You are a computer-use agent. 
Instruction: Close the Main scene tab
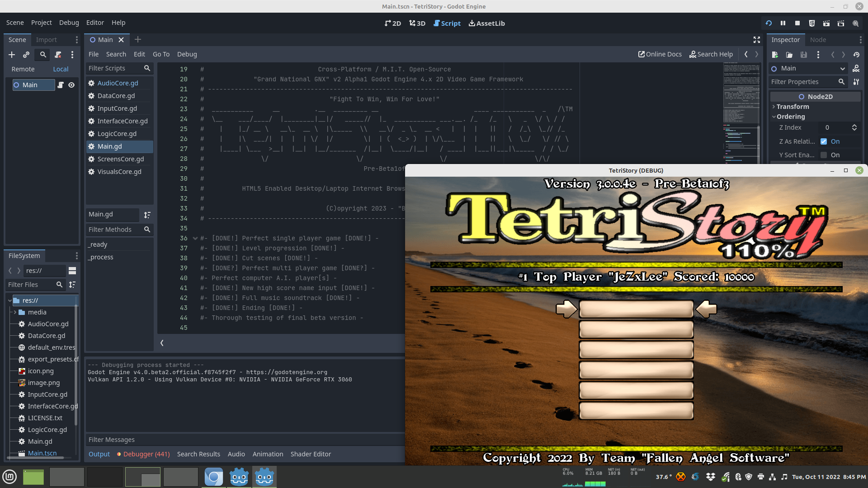click(121, 40)
